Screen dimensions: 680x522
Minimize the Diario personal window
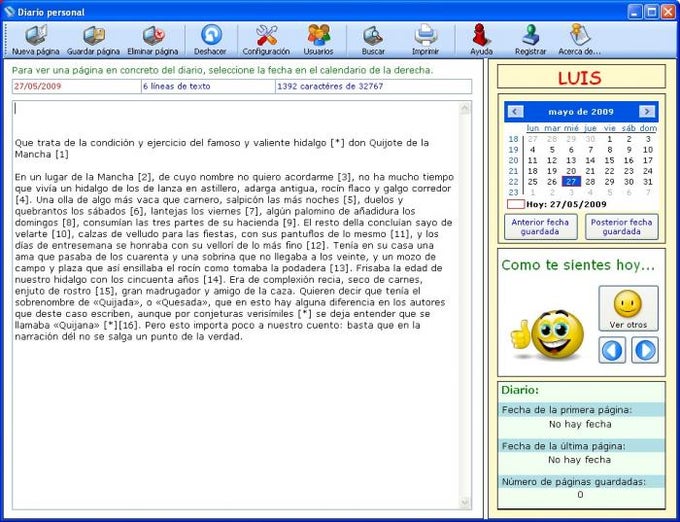[635, 12]
